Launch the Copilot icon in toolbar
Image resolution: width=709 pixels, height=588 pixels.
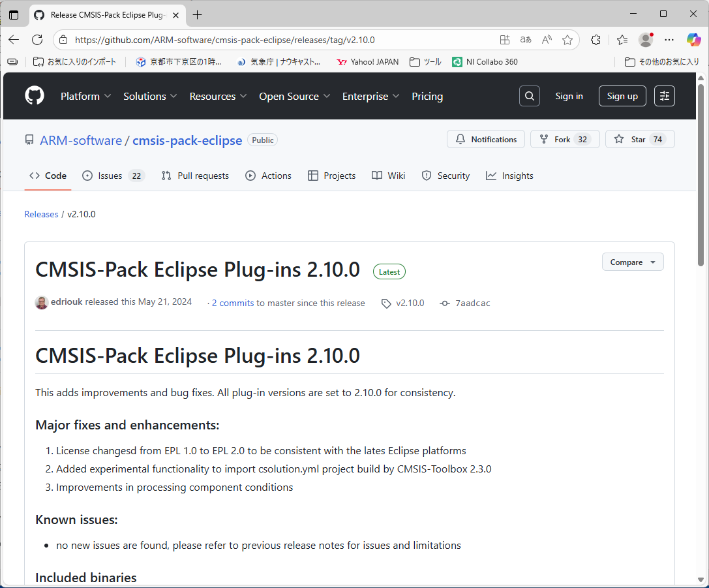click(x=693, y=40)
